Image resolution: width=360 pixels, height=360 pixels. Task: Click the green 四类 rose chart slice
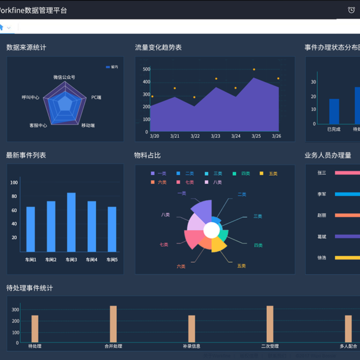(224, 235)
